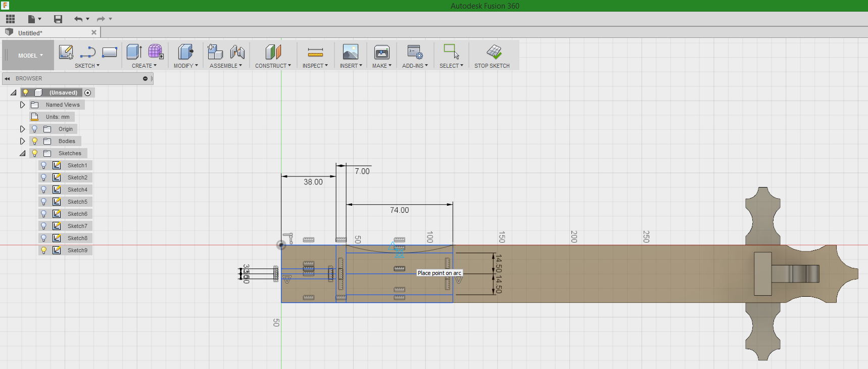Collapse the Sketches folder
The height and width of the screenshot is (369, 868).
(x=22, y=153)
